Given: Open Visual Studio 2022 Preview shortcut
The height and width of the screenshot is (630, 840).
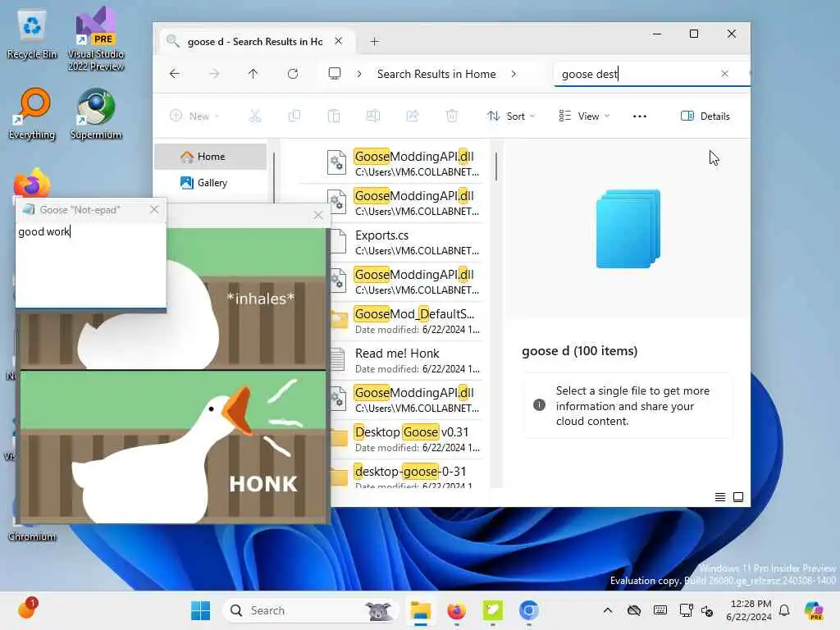Looking at the screenshot, I should (96, 39).
